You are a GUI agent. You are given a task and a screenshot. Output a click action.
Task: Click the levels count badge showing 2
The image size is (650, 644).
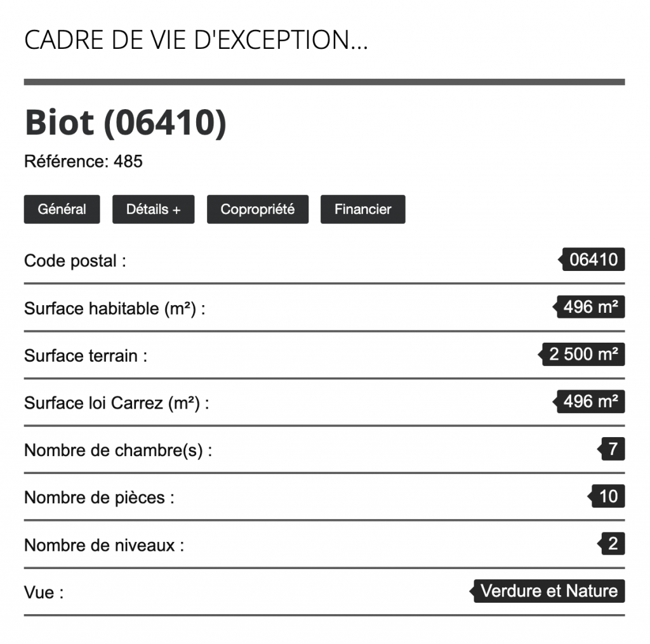613,544
